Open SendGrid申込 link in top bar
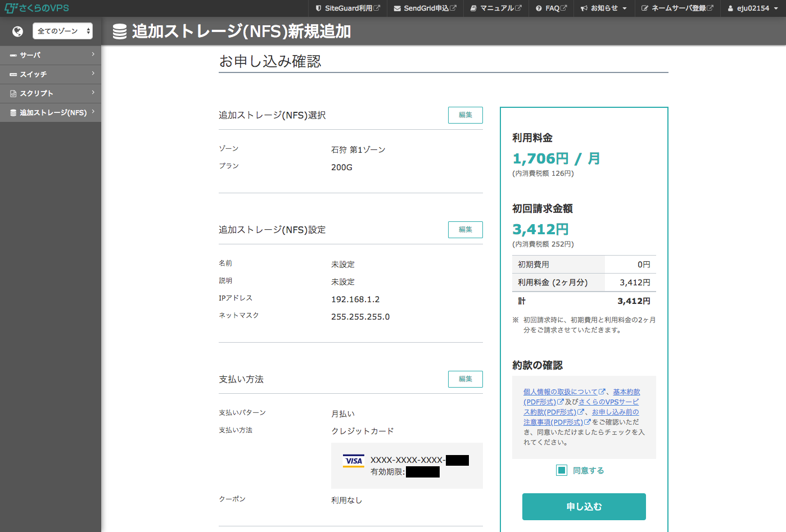Viewport: 786px width, 532px height. point(425,8)
